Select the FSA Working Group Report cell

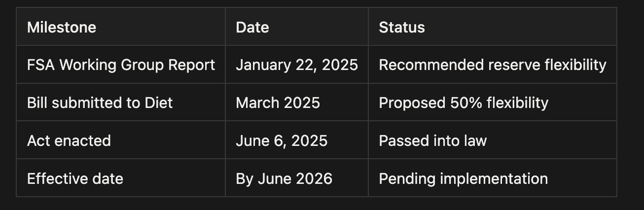point(121,65)
